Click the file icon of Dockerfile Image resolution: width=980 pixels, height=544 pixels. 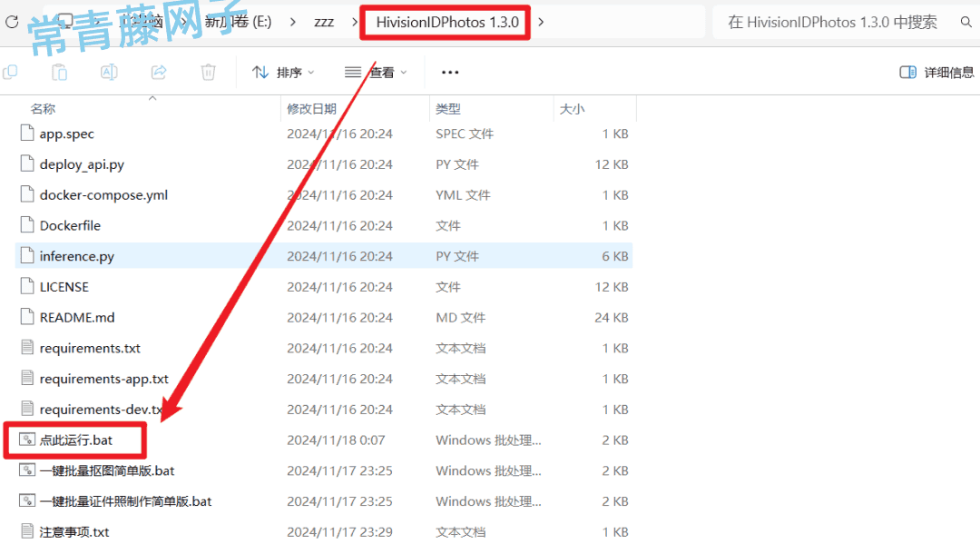coord(27,224)
